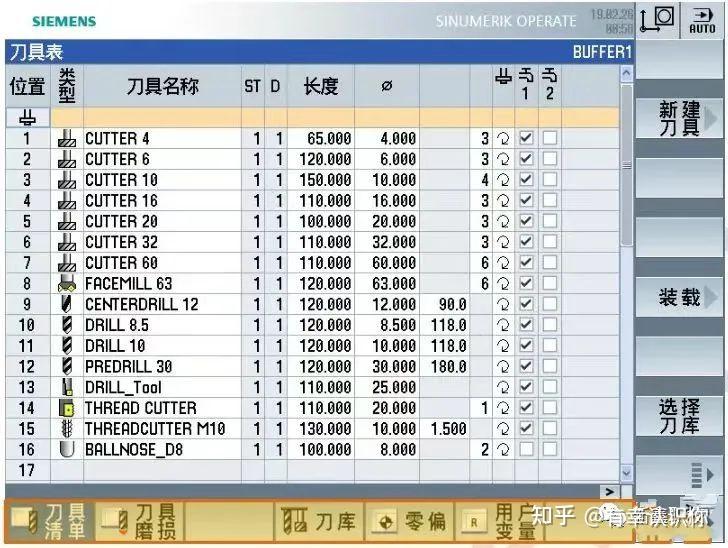Screen dimensions: 728x548
Task: Click the 刀具名称 column header
Action: 162,86
